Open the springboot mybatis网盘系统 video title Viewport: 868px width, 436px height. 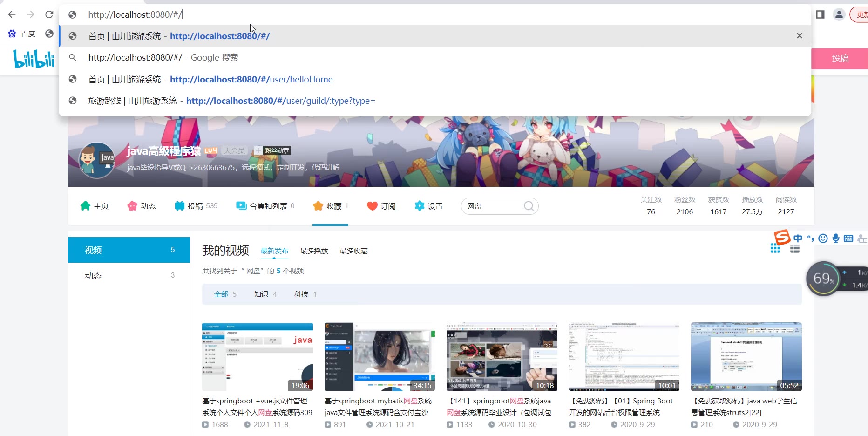pyautogui.click(x=379, y=407)
